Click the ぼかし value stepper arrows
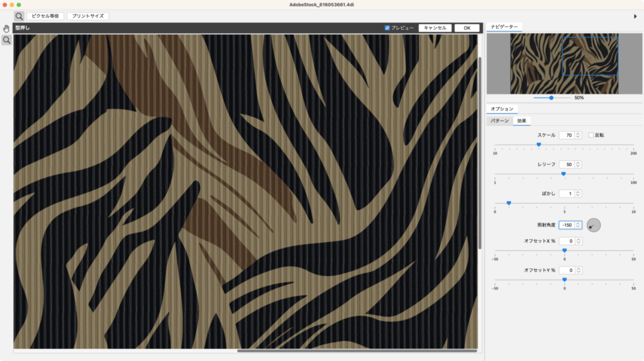The width and height of the screenshot is (644, 361). pyautogui.click(x=578, y=194)
